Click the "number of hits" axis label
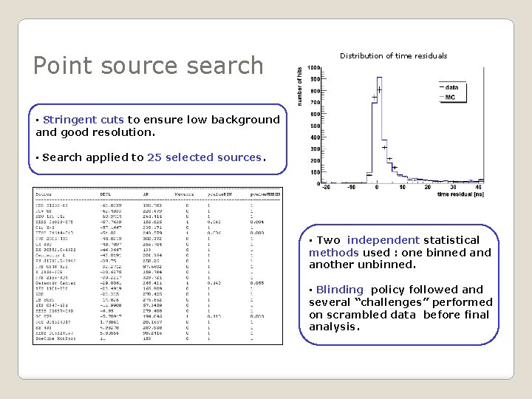The image size is (532, 399). [x=299, y=86]
